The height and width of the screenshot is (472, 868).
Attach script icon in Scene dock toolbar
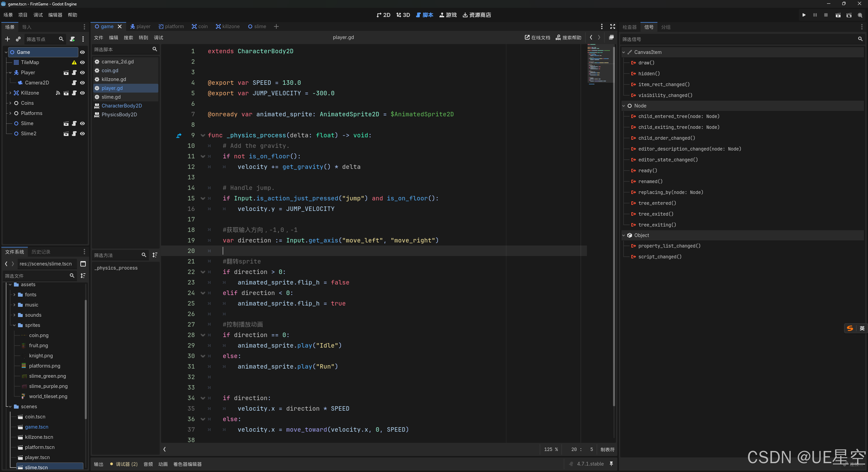[x=72, y=39]
